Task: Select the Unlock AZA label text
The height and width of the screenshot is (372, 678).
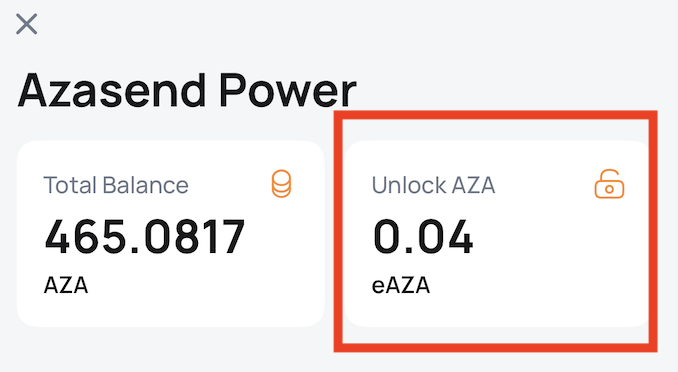Action: click(x=433, y=185)
